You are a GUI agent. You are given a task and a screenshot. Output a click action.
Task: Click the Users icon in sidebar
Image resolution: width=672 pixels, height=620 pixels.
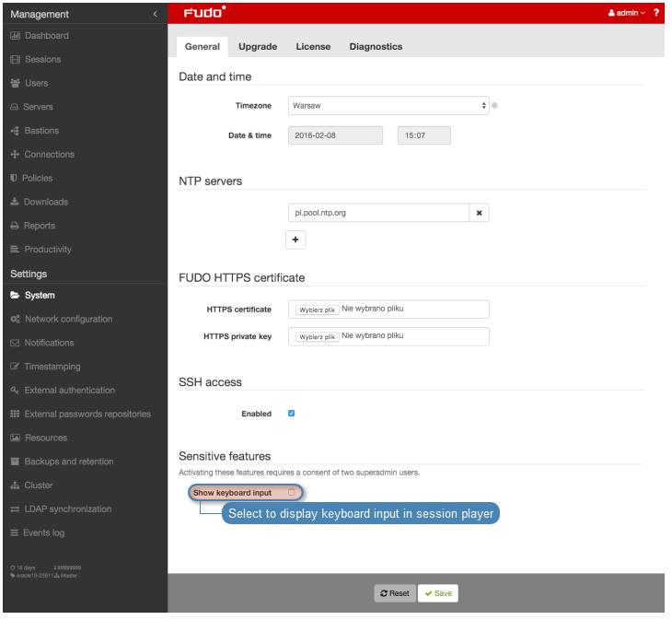click(15, 83)
